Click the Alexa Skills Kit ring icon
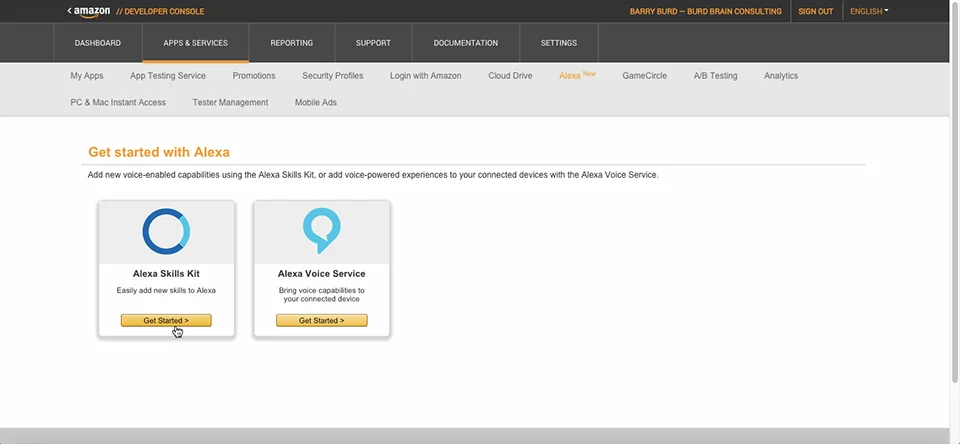The width and height of the screenshot is (960, 444). pyautogui.click(x=166, y=231)
